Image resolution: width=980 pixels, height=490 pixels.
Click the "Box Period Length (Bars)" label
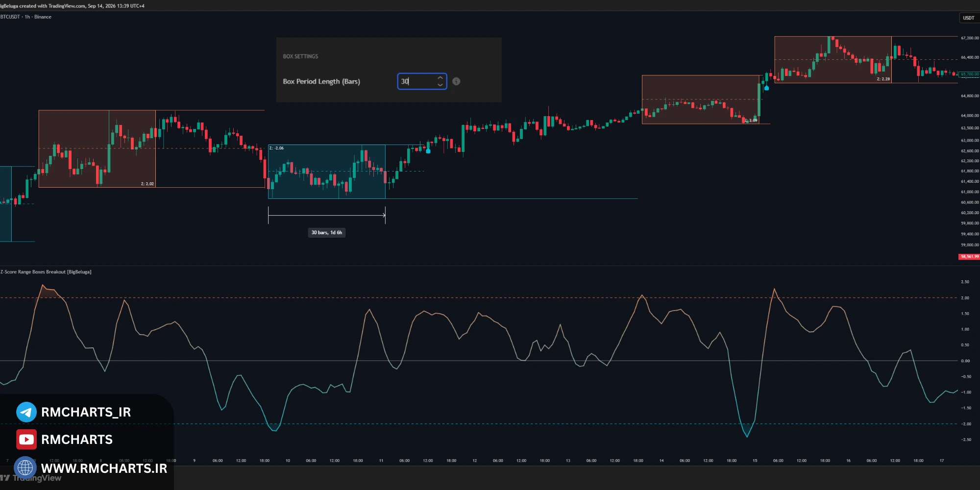(x=321, y=81)
